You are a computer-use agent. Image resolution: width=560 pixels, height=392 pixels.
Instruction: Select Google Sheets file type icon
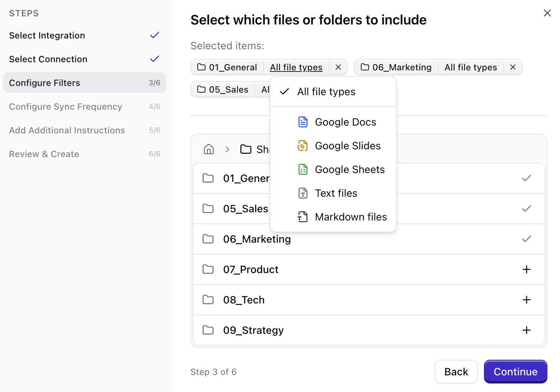coord(303,169)
